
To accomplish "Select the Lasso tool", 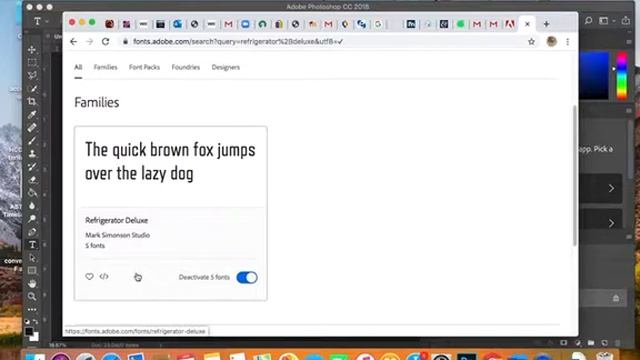I will (32, 76).
